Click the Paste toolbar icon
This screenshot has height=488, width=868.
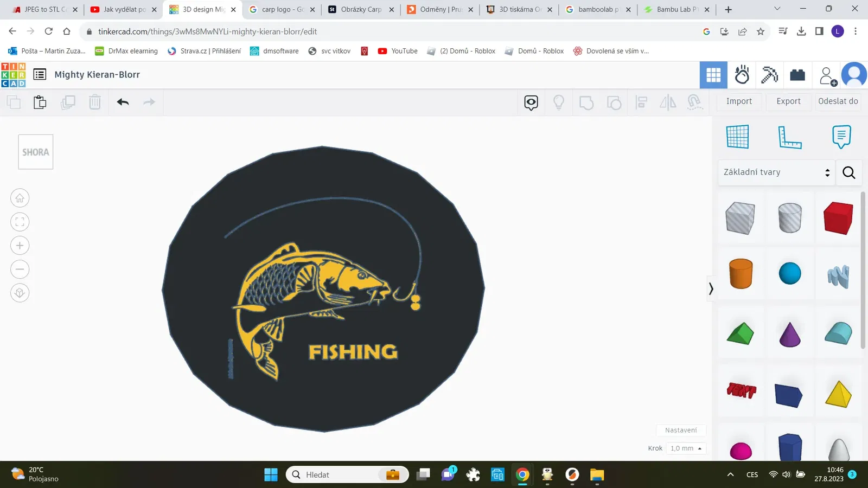40,102
